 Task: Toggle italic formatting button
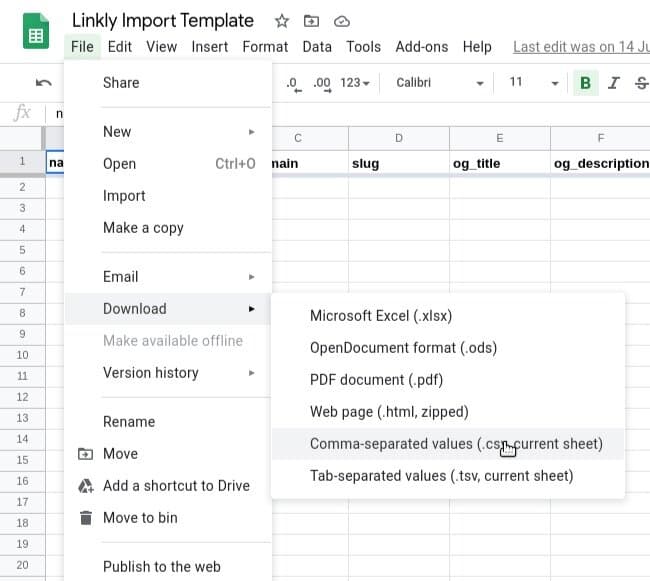[614, 83]
